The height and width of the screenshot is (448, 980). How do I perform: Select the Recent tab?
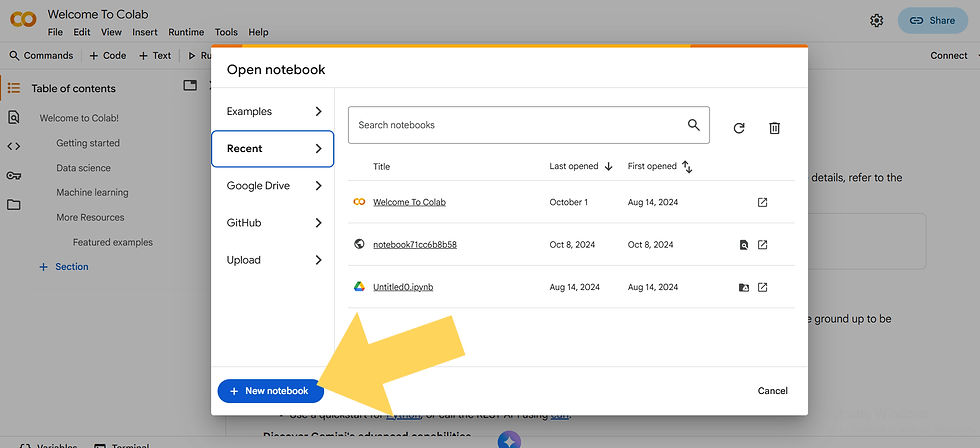(272, 149)
